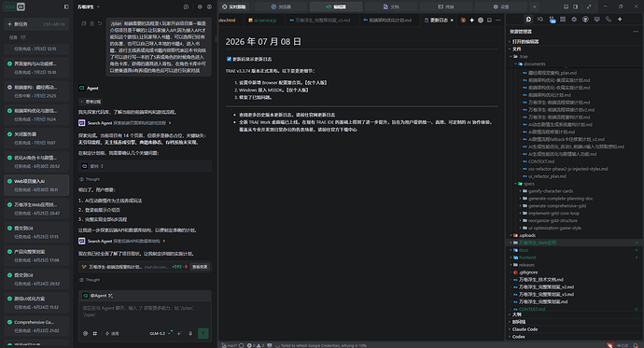Open the 'Comprehensive Ga...' task
The height and width of the screenshot is (348, 644).
point(36,326)
